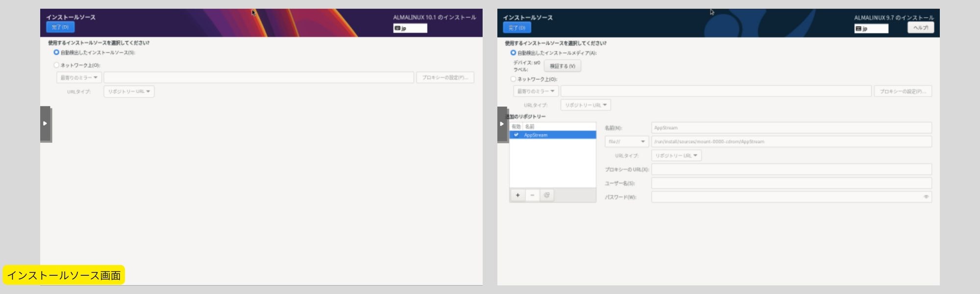The height and width of the screenshot is (294, 980).
Task: Select AppStream row in repository list
Action: click(x=553, y=135)
